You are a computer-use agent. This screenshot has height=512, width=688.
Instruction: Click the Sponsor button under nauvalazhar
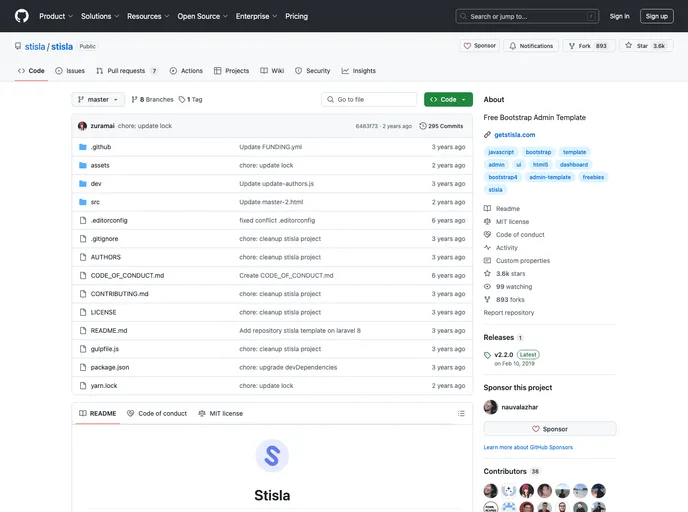[550, 429]
